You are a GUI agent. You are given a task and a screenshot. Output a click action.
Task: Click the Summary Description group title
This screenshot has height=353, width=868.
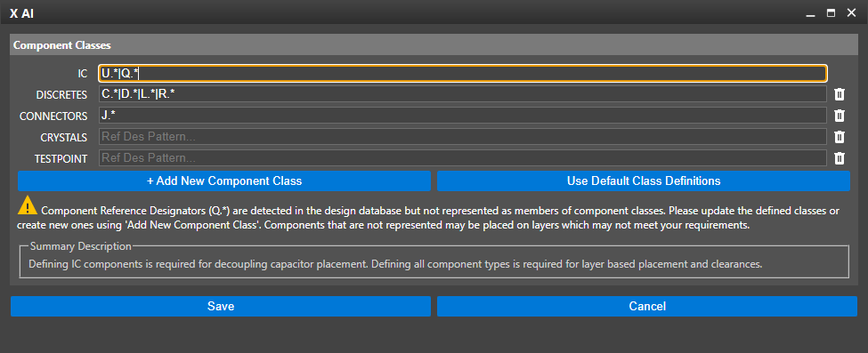(80, 246)
